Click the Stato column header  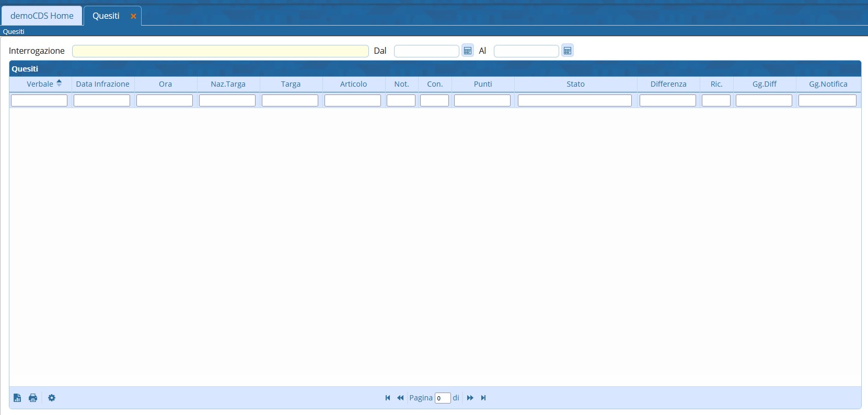575,84
